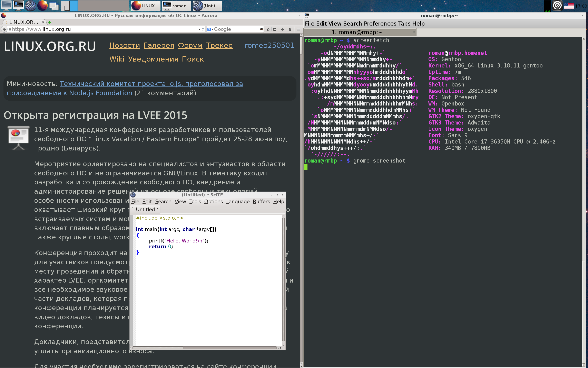Select the LINUX.OR... browser tab

pos(24,22)
